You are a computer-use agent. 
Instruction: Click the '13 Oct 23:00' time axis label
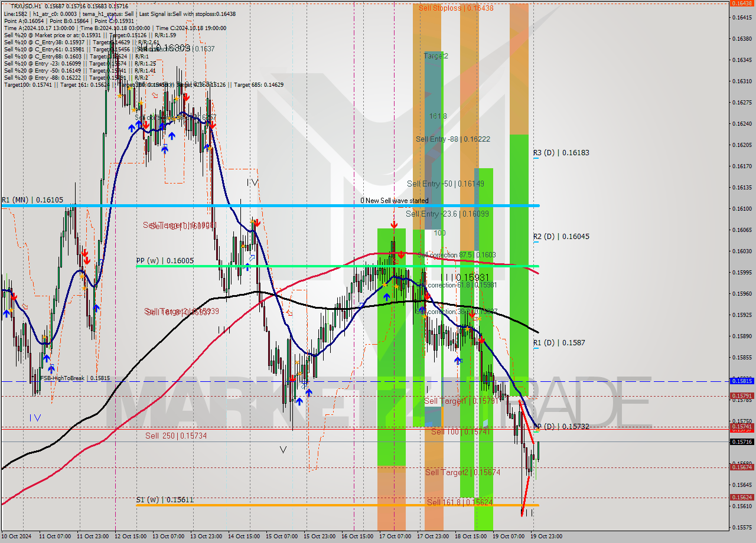point(206,537)
